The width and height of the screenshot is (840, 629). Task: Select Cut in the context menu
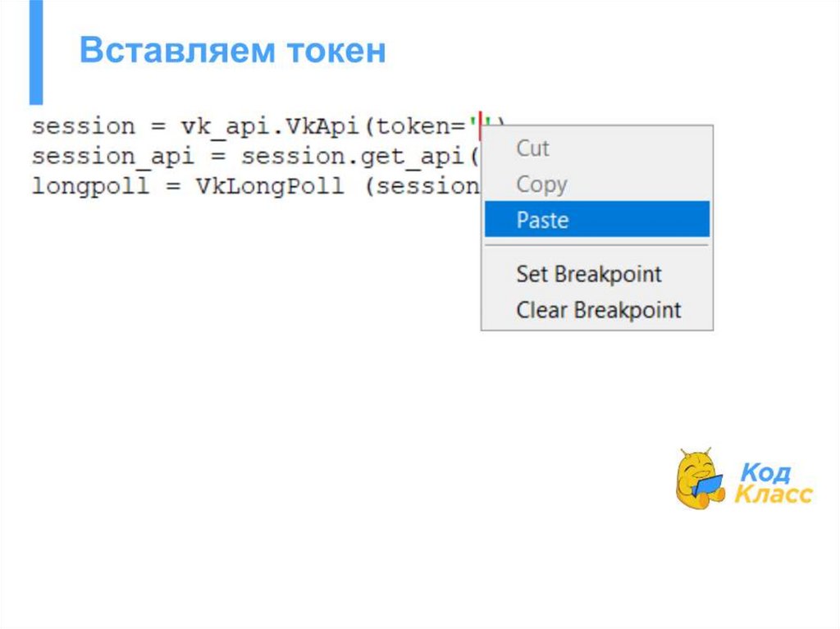coord(532,148)
